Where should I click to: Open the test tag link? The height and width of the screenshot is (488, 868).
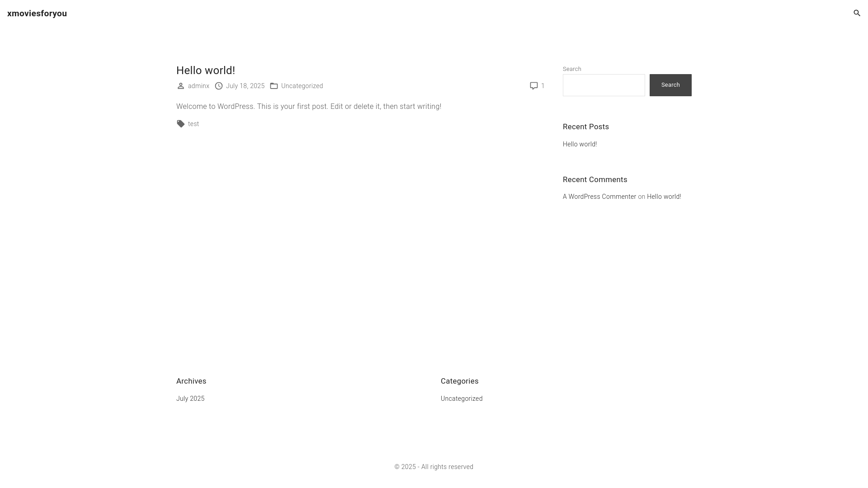(193, 124)
